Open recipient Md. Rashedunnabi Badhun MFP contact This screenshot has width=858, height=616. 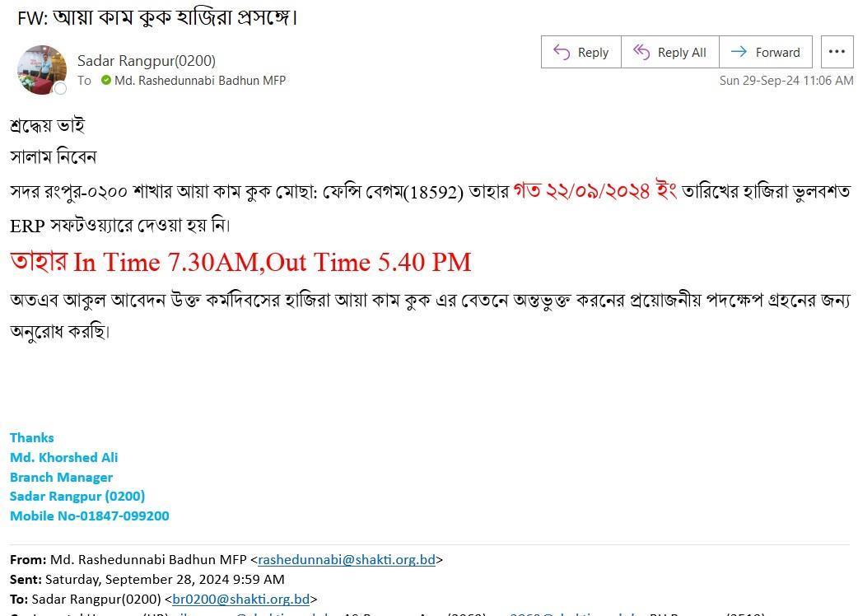point(200,81)
